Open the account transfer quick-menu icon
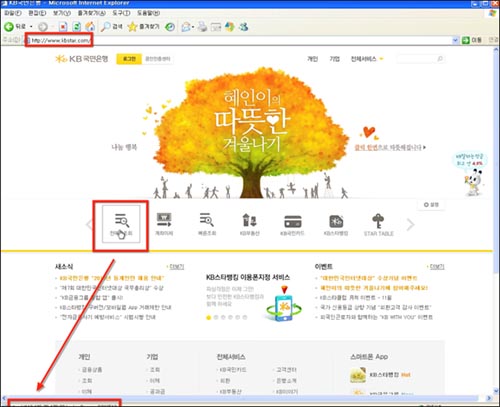Screen dimensions: 500x407 tap(164, 220)
